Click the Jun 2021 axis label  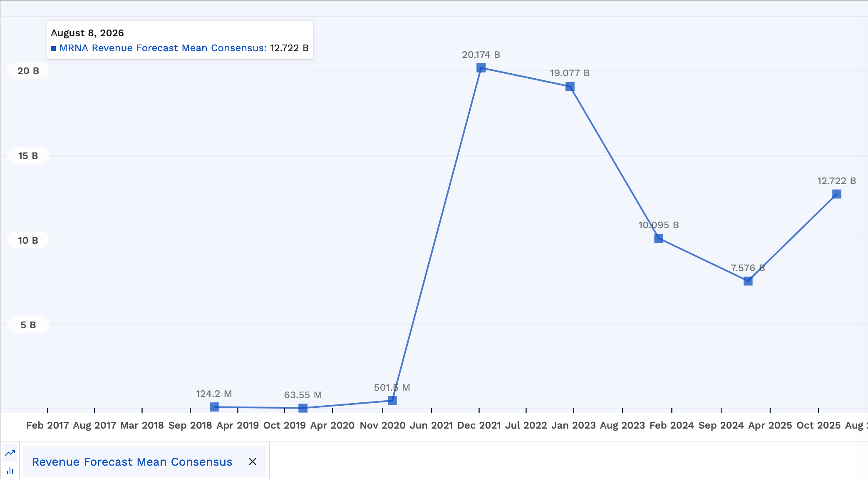tap(432, 425)
